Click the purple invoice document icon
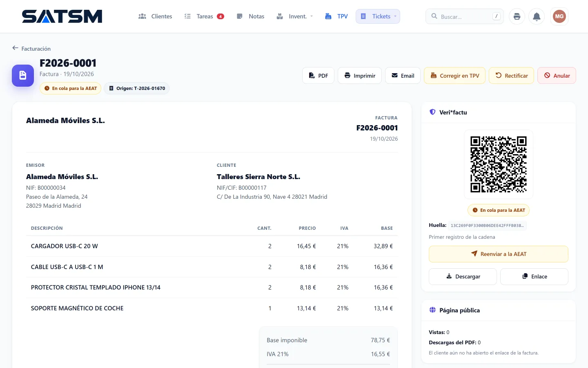The height and width of the screenshot is (368, 588). click(23, 76)
